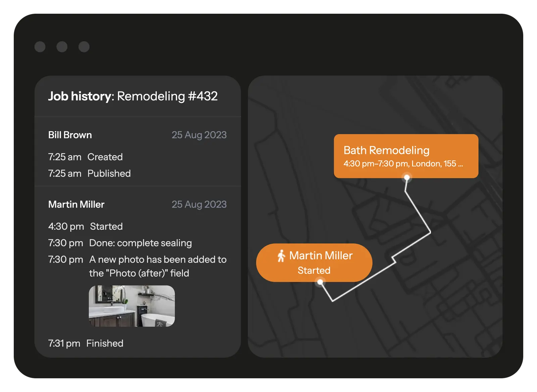
Task: Select the 7:25 am Created entry
Action: [x=86, y=157]
